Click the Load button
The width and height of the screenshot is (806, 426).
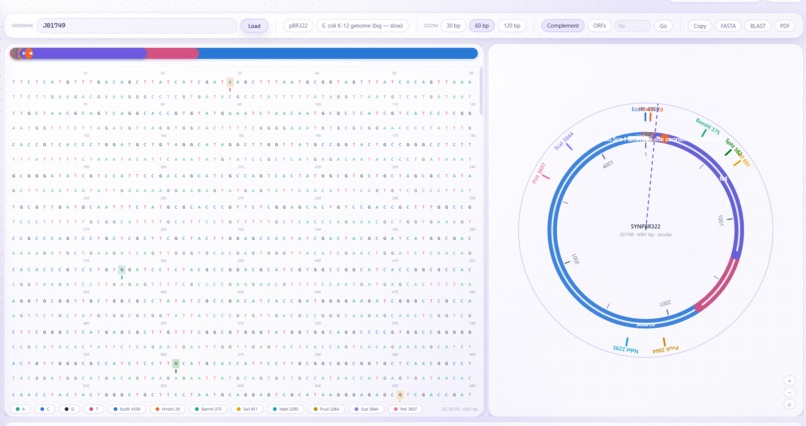click(254, 26)
